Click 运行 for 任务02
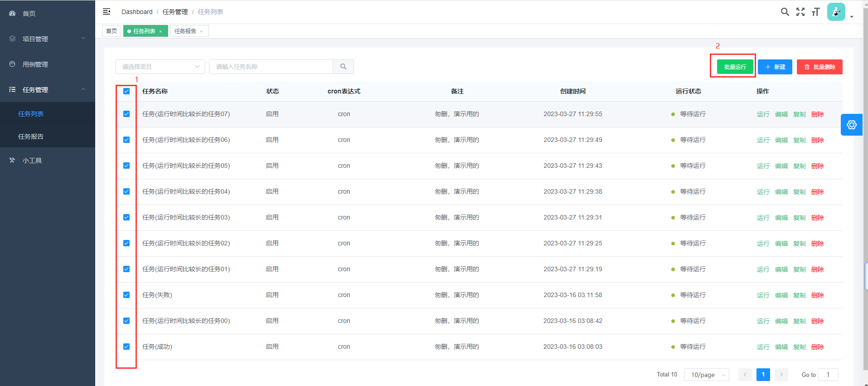Screen dimensions: 868x386 click(763, 244)
